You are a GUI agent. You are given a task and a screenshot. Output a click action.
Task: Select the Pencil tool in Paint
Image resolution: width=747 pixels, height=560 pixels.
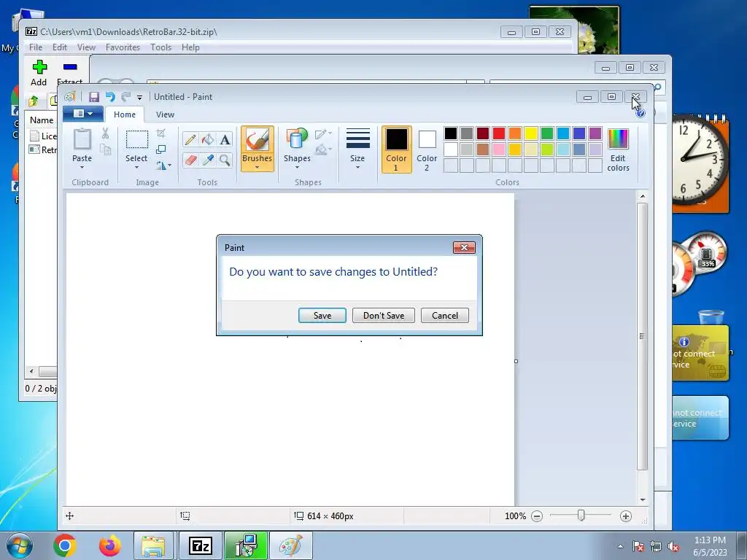click(x=190, y=139)
